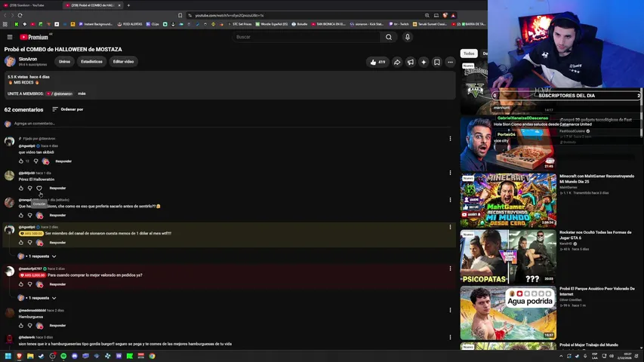Open options menu for 'mejor valorado' comment
Viewport: 644px width, 362px height.
coord(450,268)
